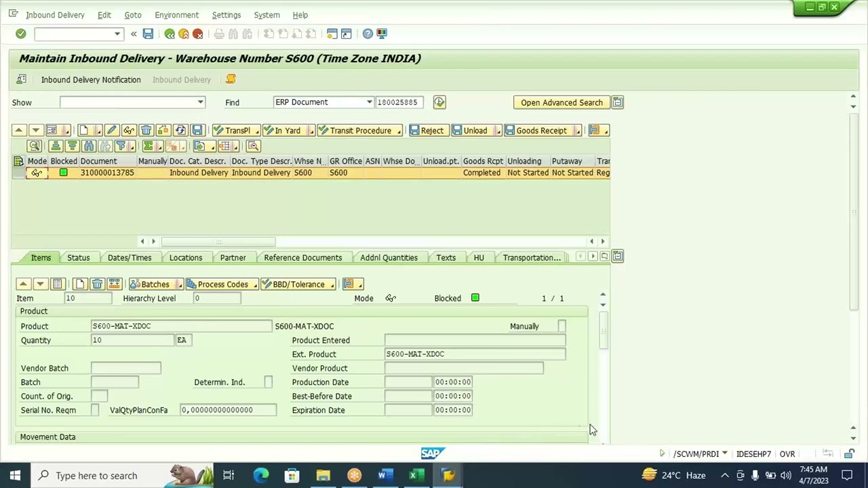Switch to the Reference Documents tab
868x488 pixels.
(x=303, y=258)
